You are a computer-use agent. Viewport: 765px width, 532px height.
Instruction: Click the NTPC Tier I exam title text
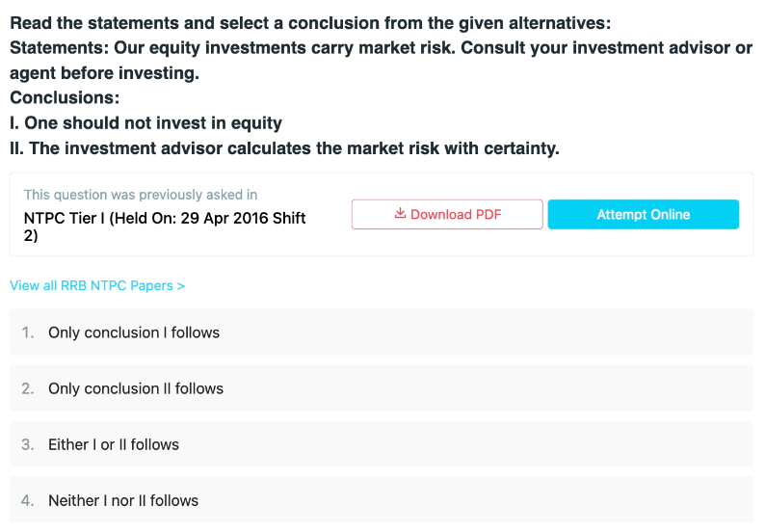pos(165,226)
